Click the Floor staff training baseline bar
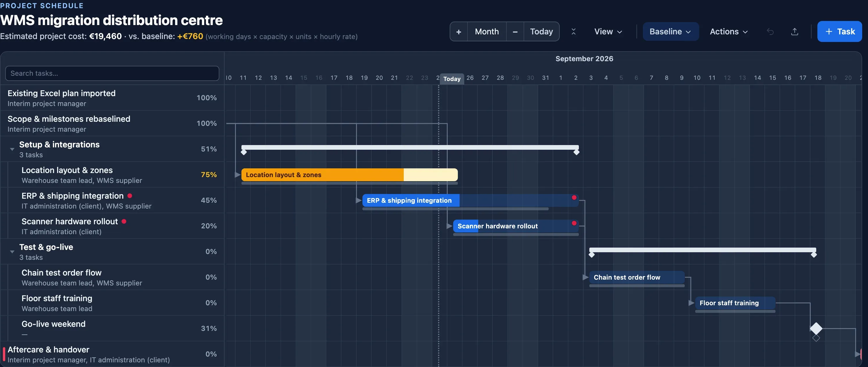Viewport: 868px width, 367px height. click(x=735, y=311)
